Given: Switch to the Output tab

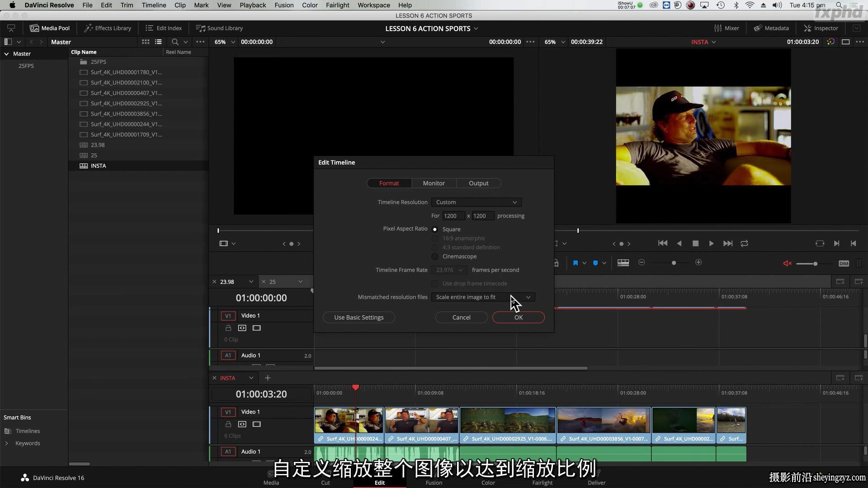Looking at the screenshot, I should pos(478,183).
